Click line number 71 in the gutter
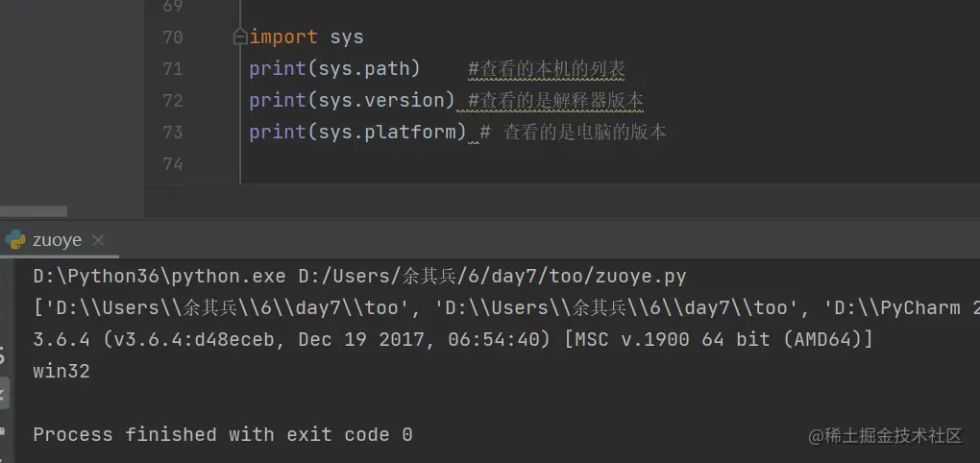The image size is (980, 463). [x=173, y=69]
